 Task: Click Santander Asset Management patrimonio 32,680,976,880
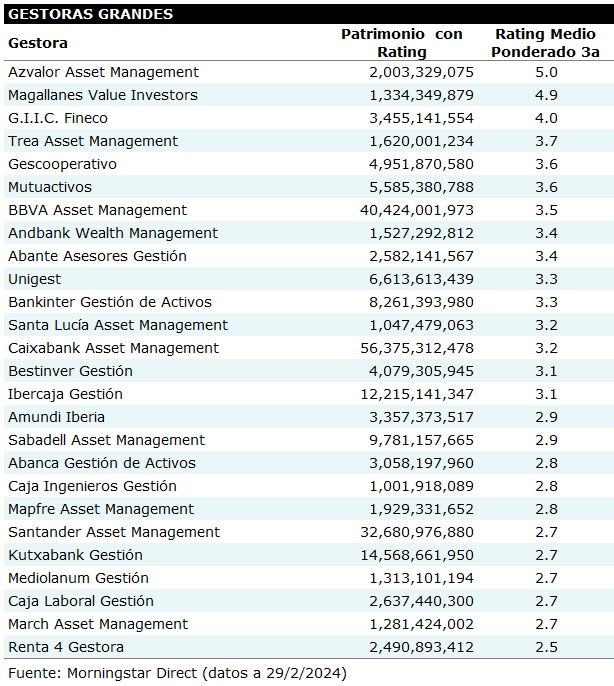coord(416,532)
